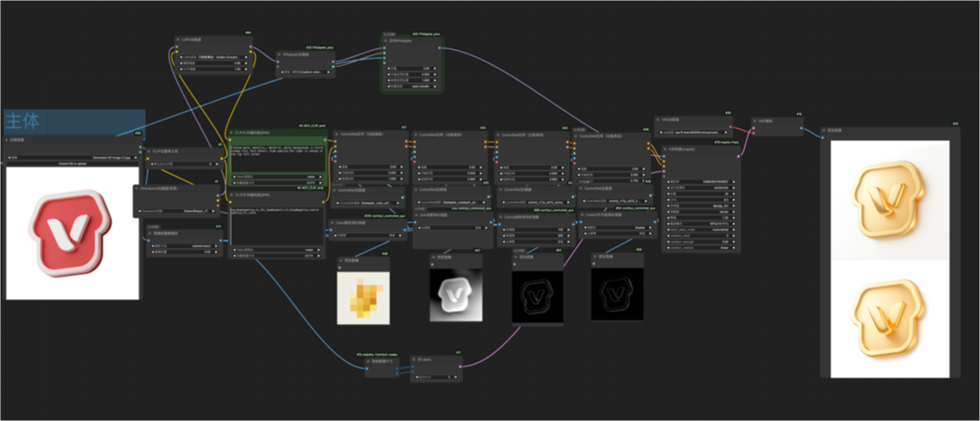980x421 pixels.
Task: Adjust the CFG value 6.5 in KSampler
Action: click(701, 200)
